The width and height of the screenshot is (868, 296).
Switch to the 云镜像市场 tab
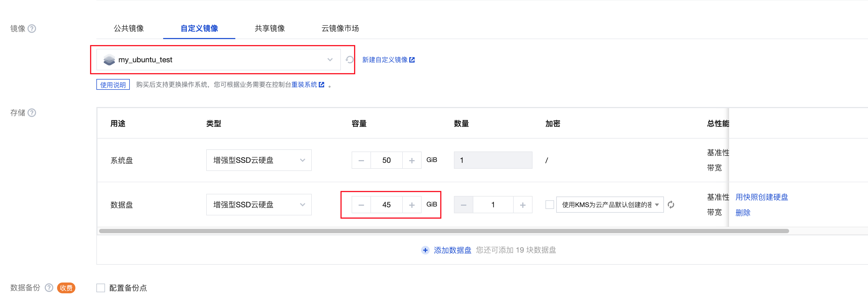point(340,28)
